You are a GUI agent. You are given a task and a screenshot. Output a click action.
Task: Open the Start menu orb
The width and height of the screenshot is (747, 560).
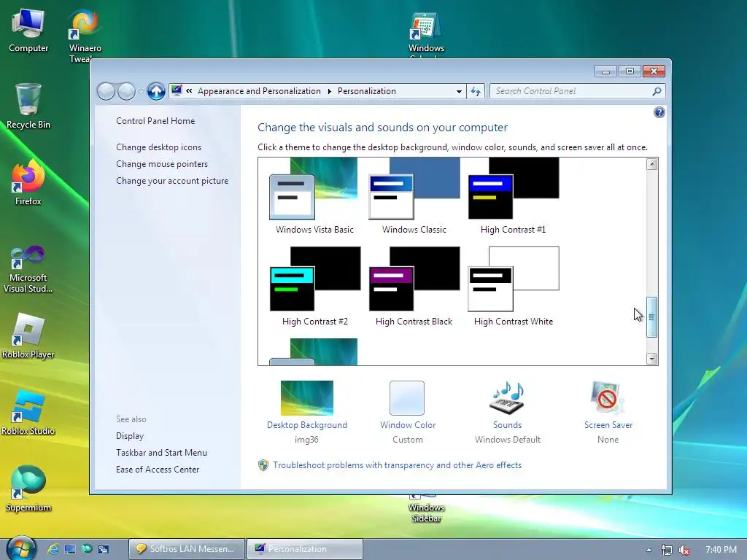(x=20, y=548)
